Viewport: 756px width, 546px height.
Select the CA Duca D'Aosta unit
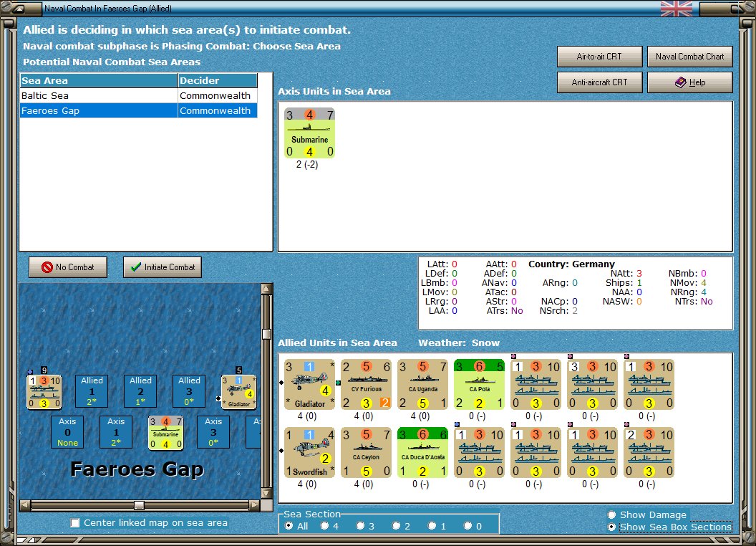pyautogui.click(x=423, y=452)
